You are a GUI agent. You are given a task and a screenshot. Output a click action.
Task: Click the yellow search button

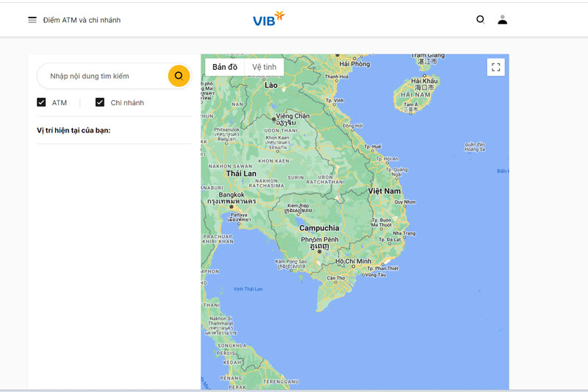179,76
